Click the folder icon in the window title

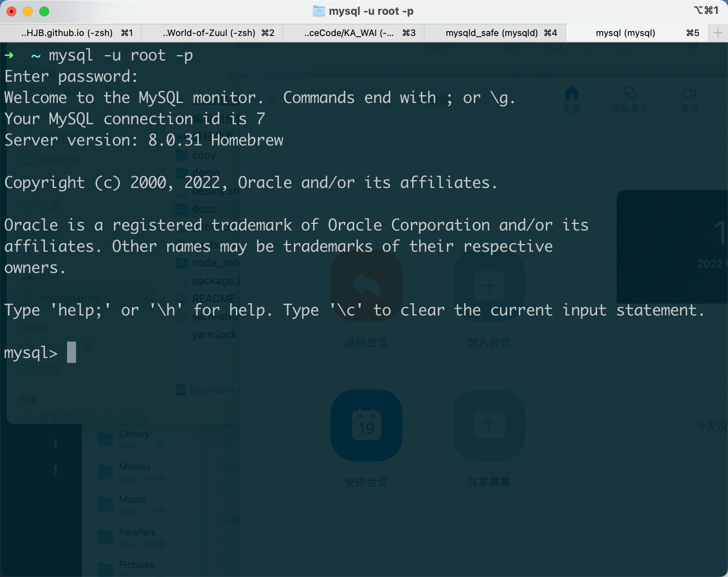pyautogui.click(x=319, y=11)
